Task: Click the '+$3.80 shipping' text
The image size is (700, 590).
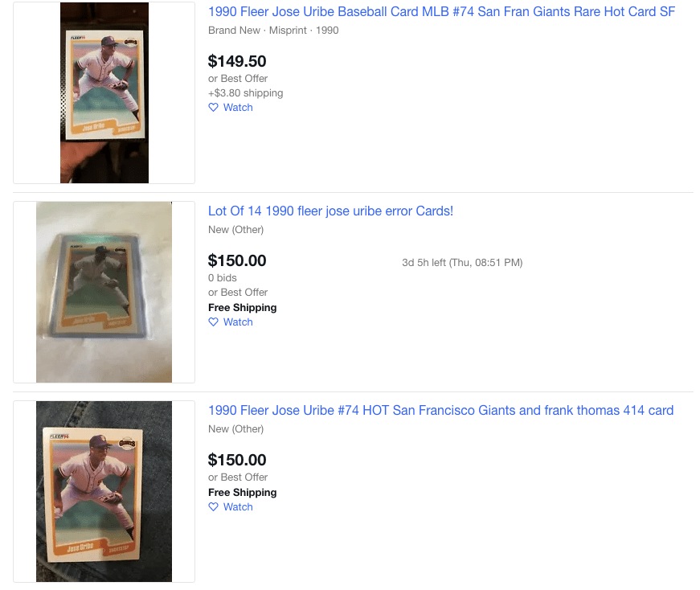Action: click(x=245, y=93)
